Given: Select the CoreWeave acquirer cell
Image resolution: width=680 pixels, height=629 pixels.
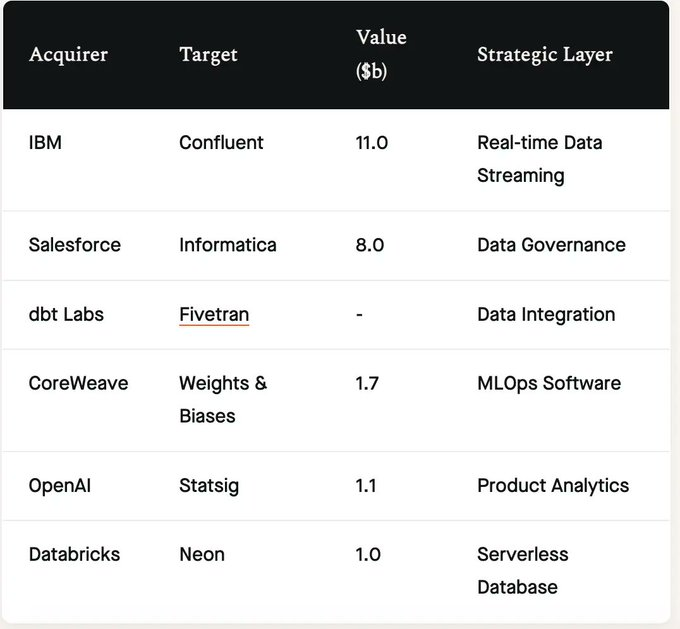Looking at the screenshot, I should 78,383.
